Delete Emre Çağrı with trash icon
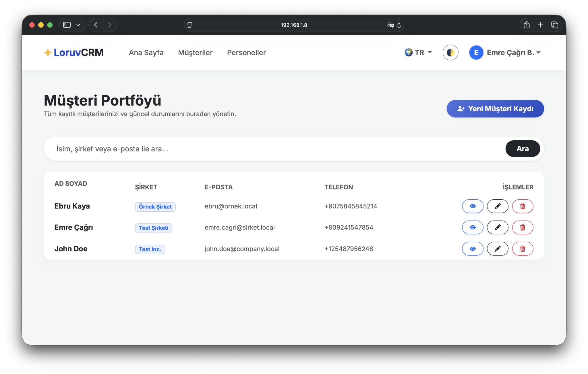This screenshot has width=588, height=374. coord(523,227)
